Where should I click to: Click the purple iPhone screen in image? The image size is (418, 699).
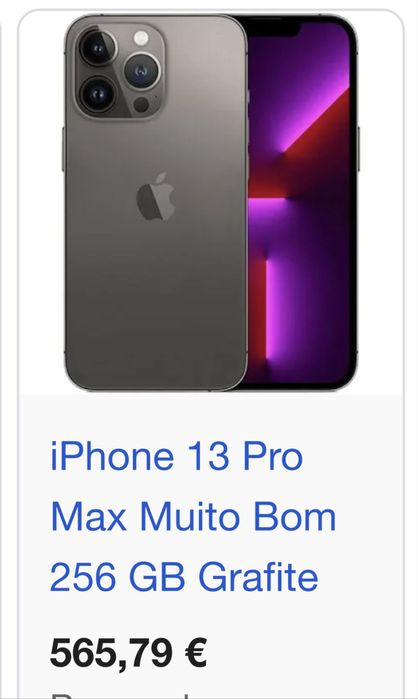coord(301,203)
